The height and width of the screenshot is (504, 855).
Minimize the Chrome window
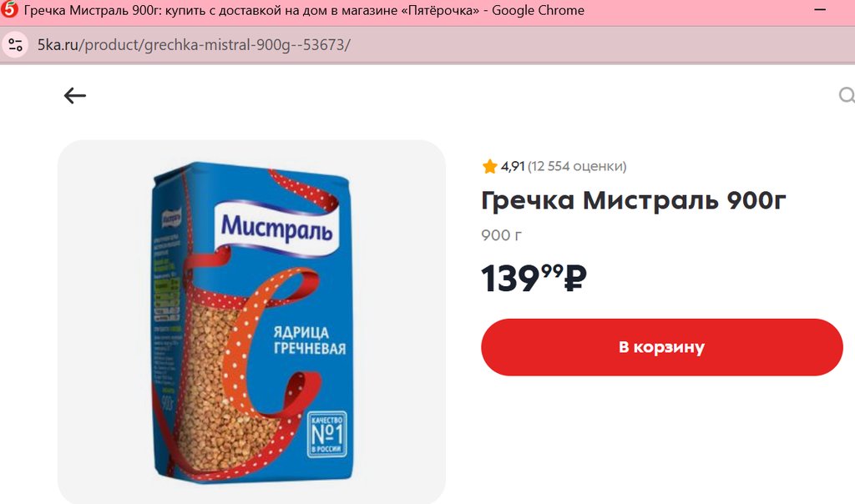(820, 10)
